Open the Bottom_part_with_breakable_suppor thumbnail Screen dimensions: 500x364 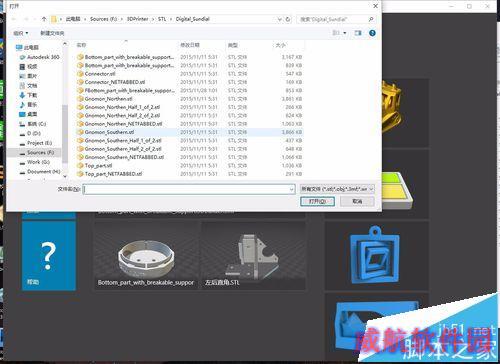click(146, 256)
